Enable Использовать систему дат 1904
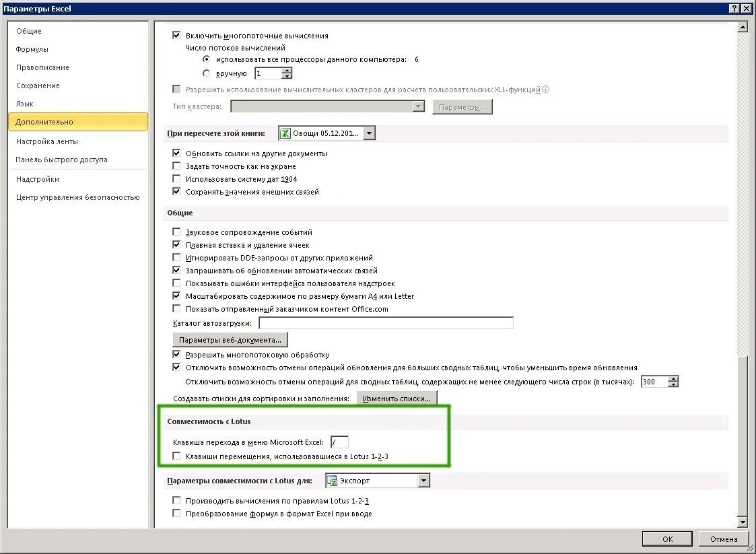The width and height of the screenshot is (756, 554). click(176, 179)
